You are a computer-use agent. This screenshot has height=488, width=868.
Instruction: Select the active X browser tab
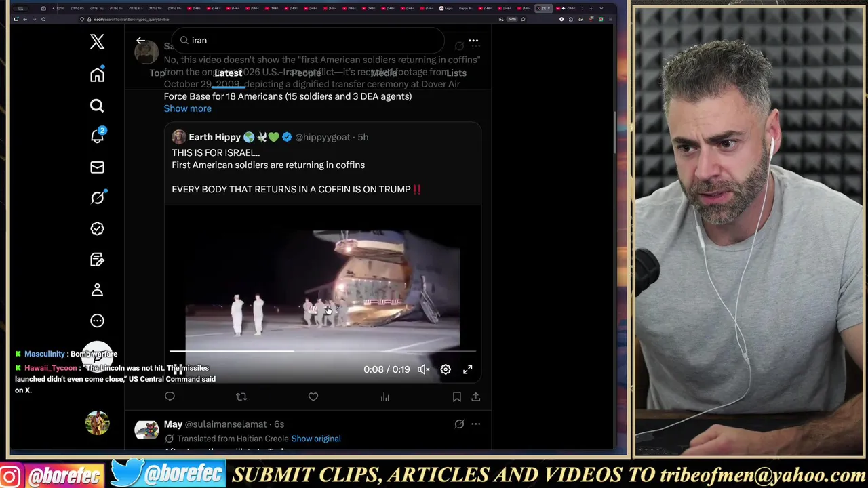(544, 8)
